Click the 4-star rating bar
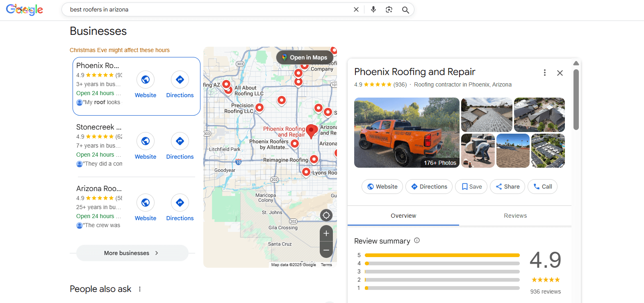Screen dimensions: 644x303 (x=442, y=263)
